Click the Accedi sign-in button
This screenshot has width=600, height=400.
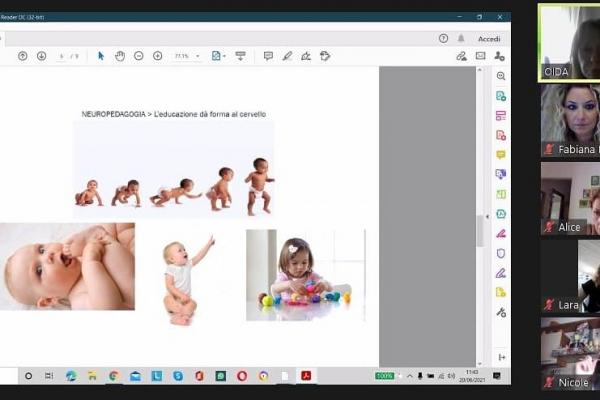(x=488, y=38)
